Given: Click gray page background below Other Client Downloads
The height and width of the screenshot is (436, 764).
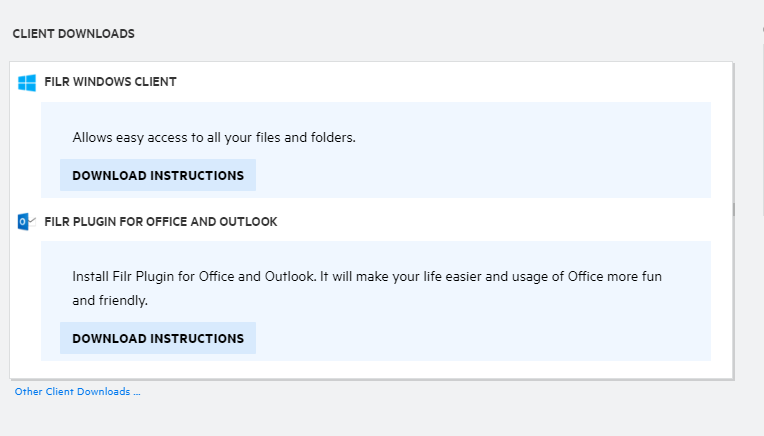Looking at the screenshot, I should point(370,418).
